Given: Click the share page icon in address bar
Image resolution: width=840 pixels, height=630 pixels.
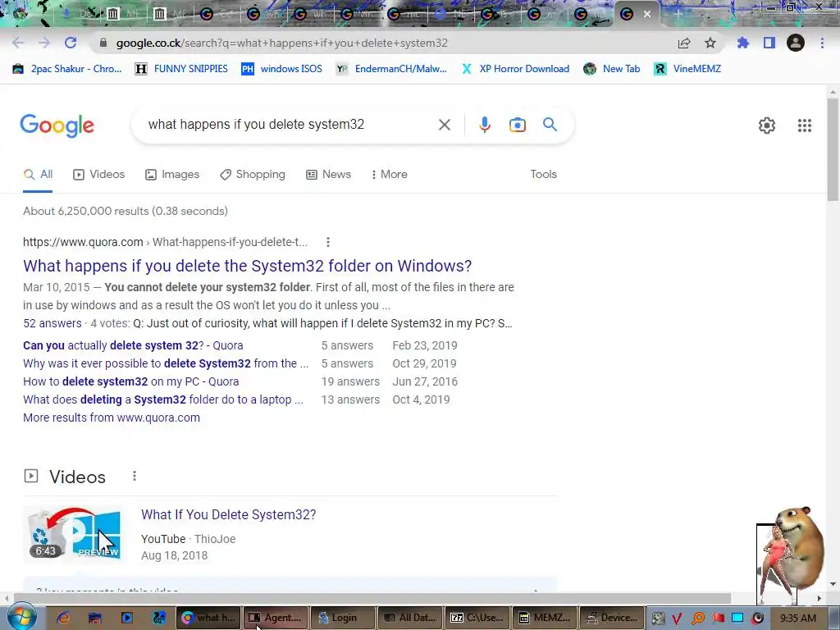Looking at the screenshot, I should point(684,43).
